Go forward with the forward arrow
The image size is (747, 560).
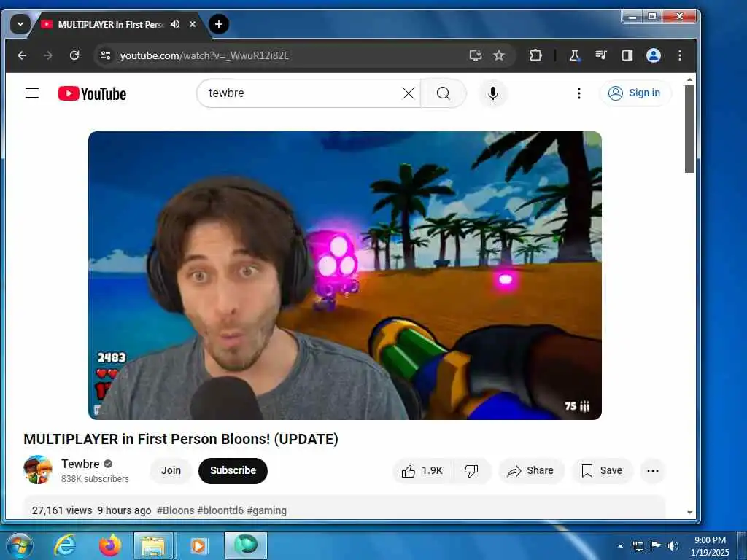click(x=48, y=55)
